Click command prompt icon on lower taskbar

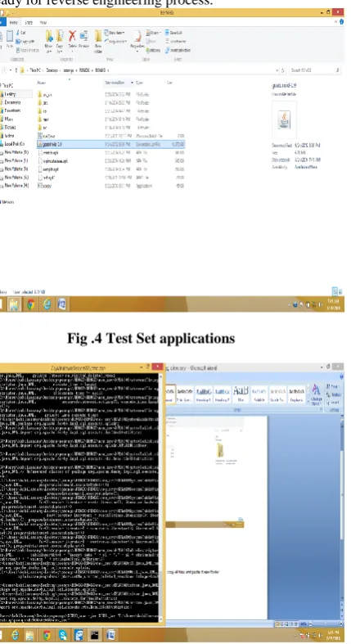point(94,635)
